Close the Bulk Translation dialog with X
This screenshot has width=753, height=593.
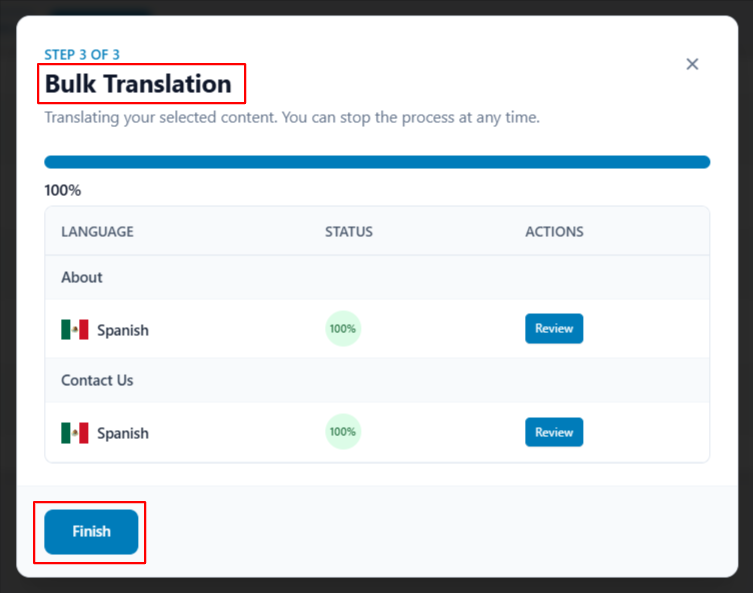(x=692, y=64)
